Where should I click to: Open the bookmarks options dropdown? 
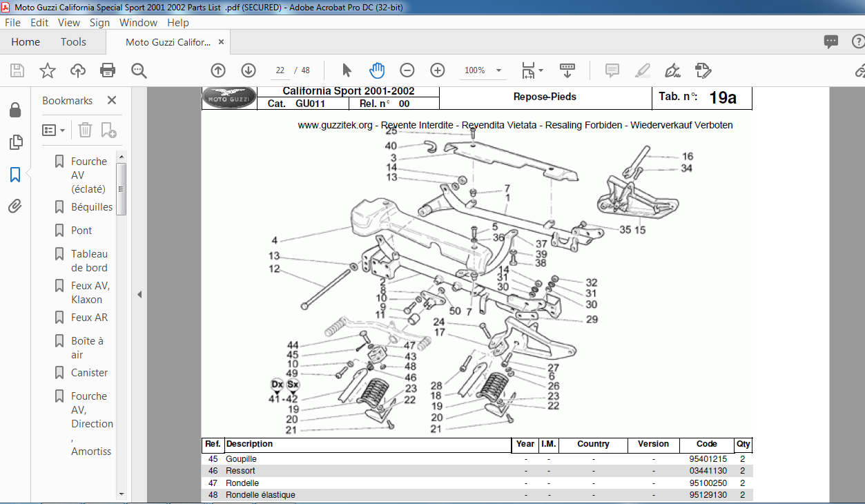point(54,130)
